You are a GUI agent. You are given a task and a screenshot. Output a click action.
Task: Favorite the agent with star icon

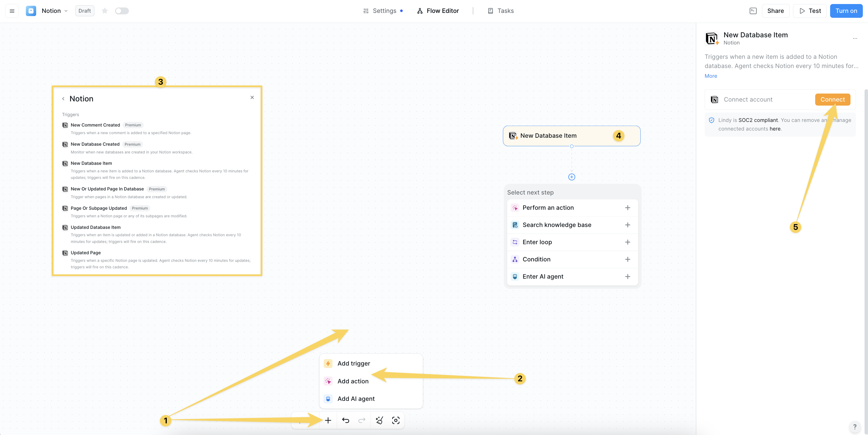pos(105,11)
